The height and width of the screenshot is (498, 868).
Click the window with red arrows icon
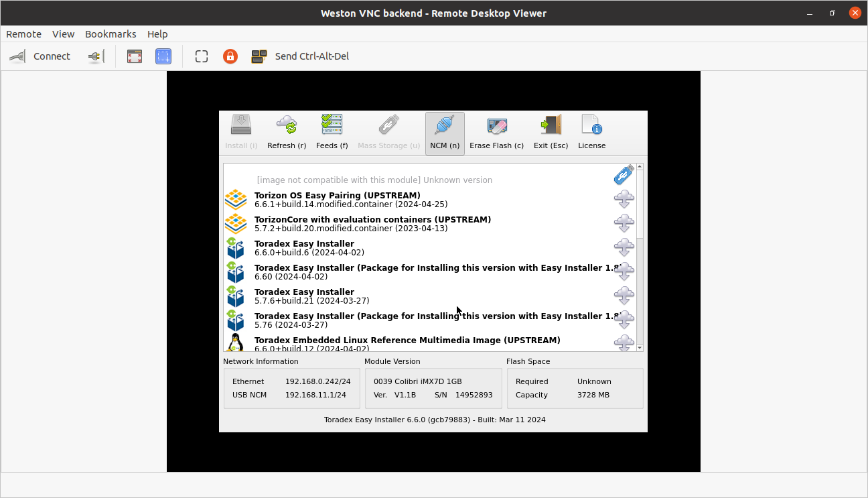[135, 56]
